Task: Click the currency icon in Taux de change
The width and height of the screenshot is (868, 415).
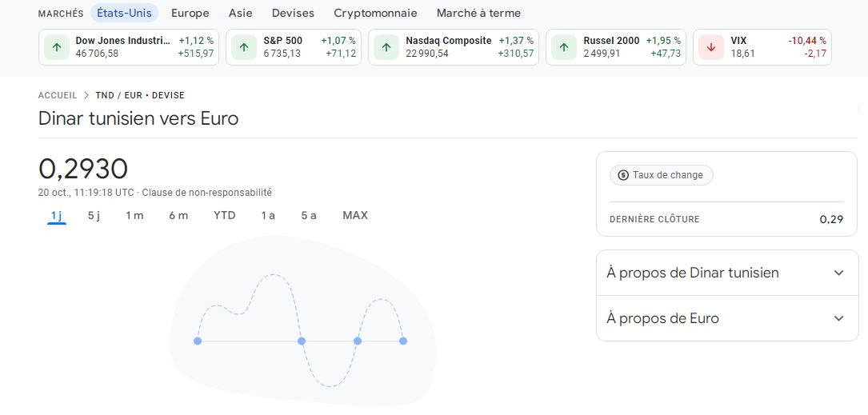Action: [x=623, y=175]
